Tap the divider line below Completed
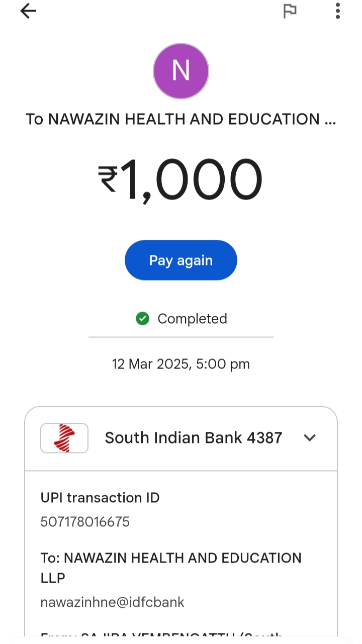 click(181, 337)
